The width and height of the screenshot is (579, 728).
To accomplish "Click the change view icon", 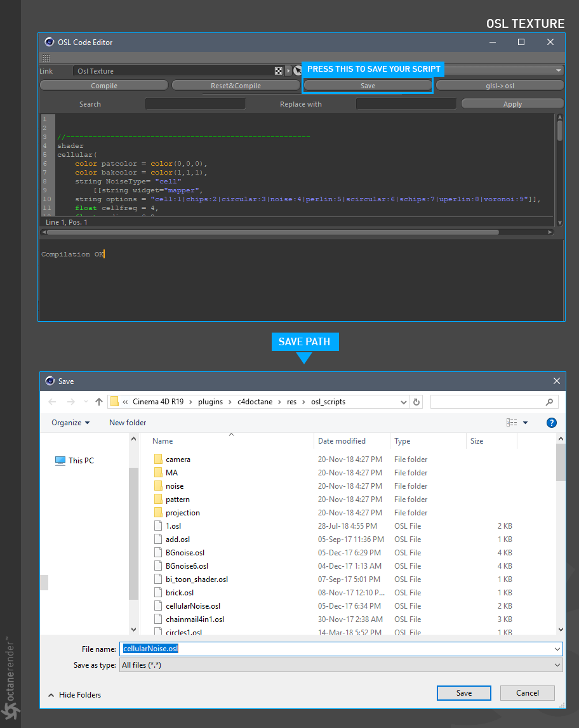I will coord(512,423).
